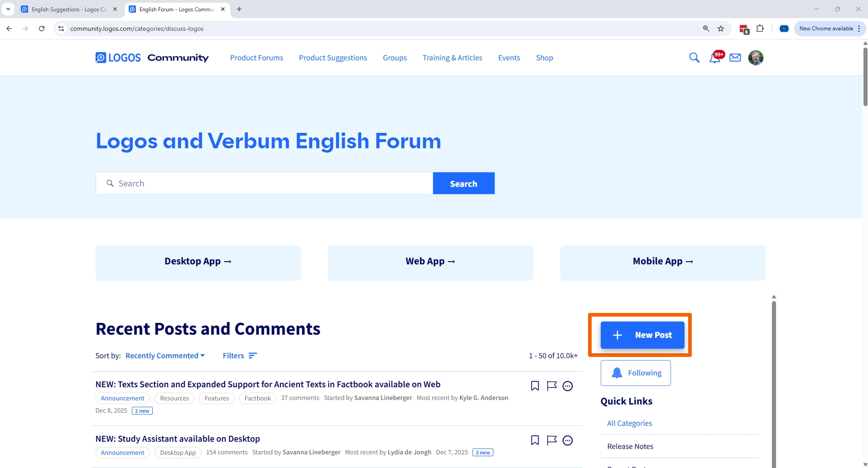Bookmark the Study Assistant Desktop post
Viewport: 868px width, 468px height.
click(x=535, y=440)
